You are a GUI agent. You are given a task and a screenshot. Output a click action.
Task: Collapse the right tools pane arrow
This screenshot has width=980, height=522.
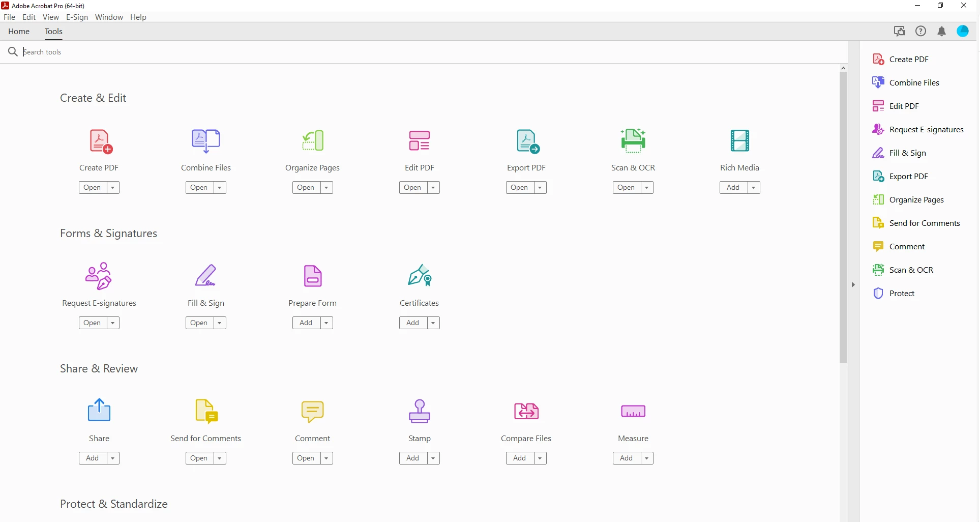pyautogui.click(x=853, y=285)
